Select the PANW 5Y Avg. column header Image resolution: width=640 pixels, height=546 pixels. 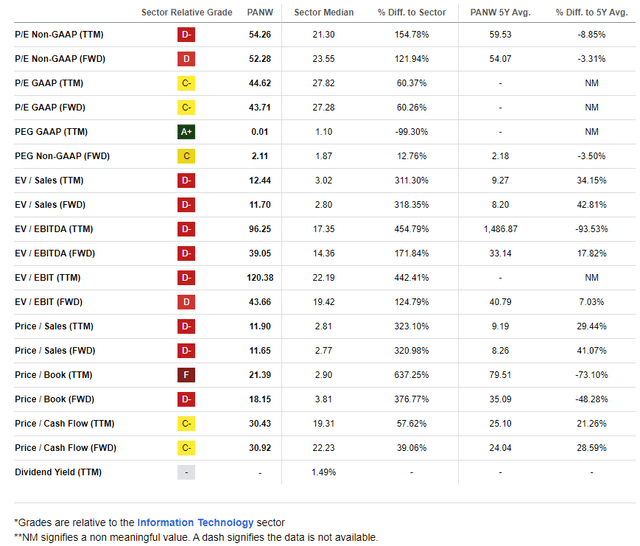[500, 12]
